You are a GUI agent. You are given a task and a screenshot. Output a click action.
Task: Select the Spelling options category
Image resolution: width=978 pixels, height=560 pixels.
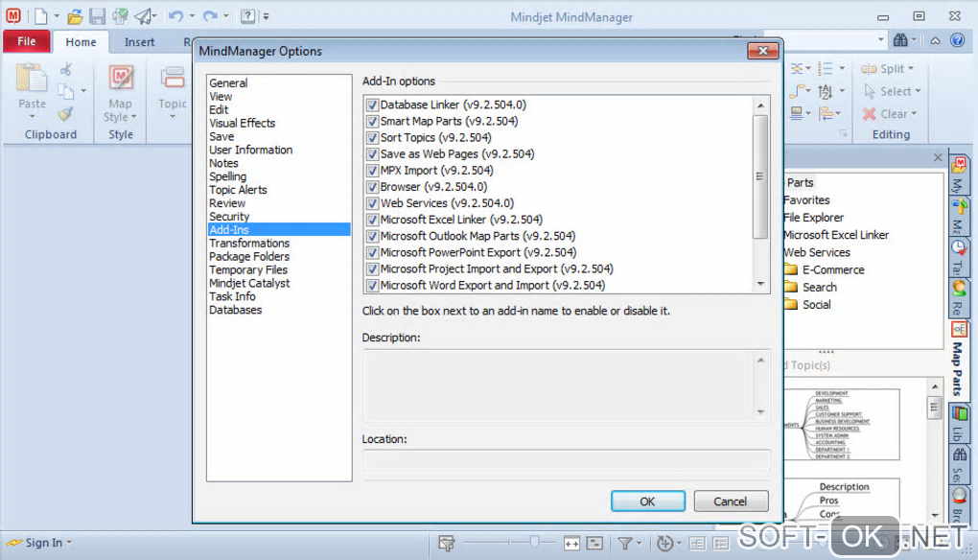[227, 176]
